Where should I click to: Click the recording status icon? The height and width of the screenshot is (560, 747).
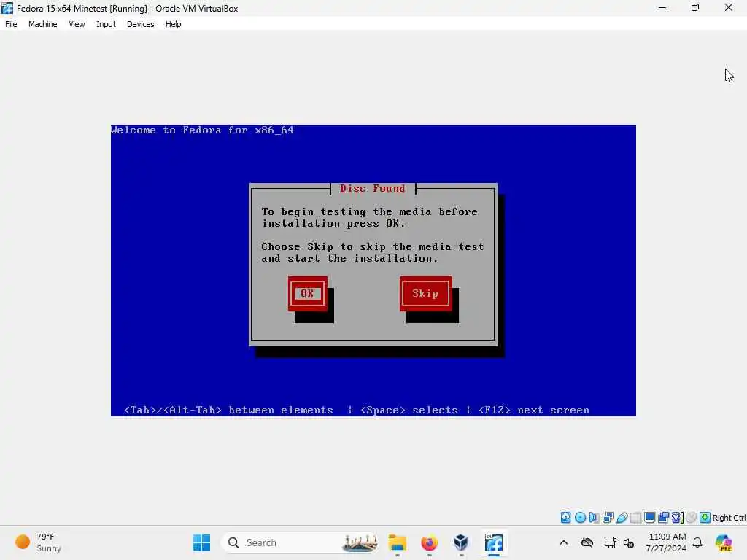[x=663, y=518]
